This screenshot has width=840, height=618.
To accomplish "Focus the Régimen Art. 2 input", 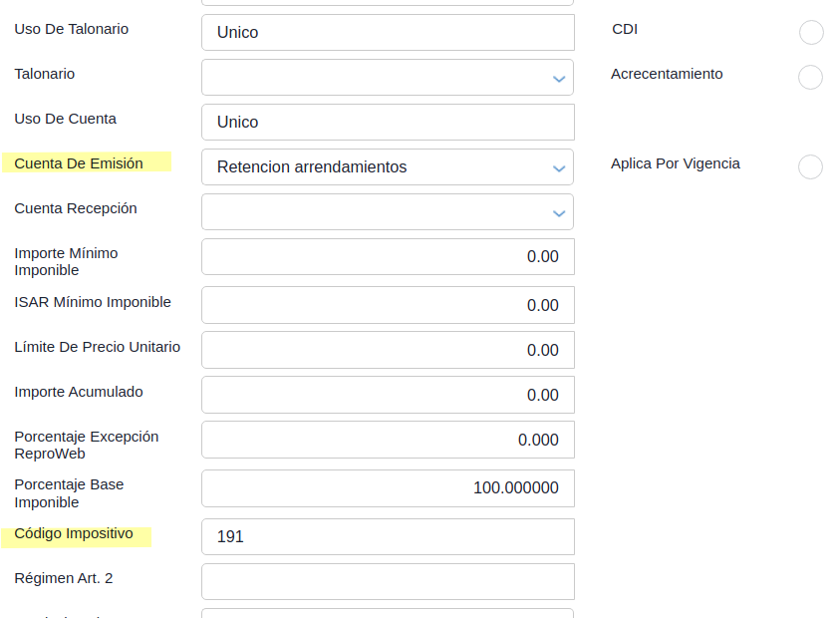I will pos(388,581).
